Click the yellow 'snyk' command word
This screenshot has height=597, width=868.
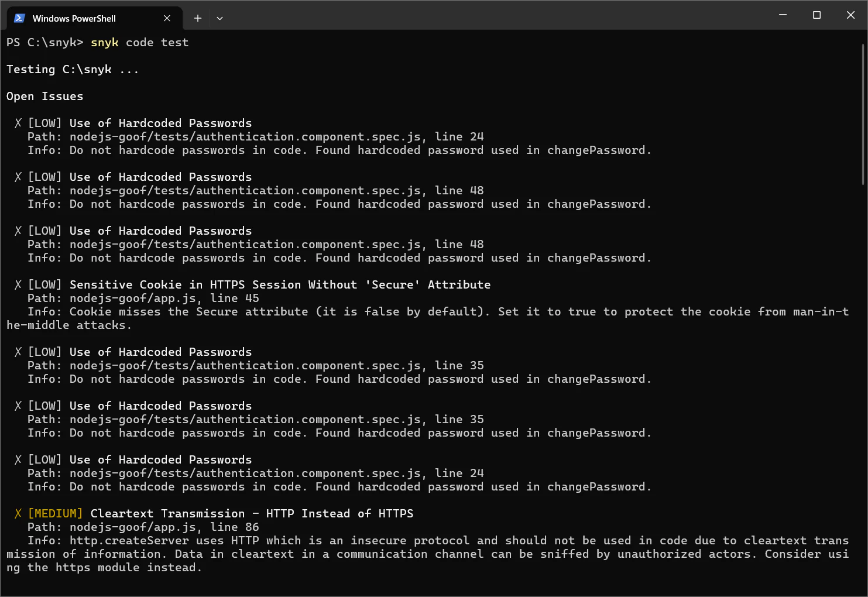pyautogui.click(x=105, y=43)
